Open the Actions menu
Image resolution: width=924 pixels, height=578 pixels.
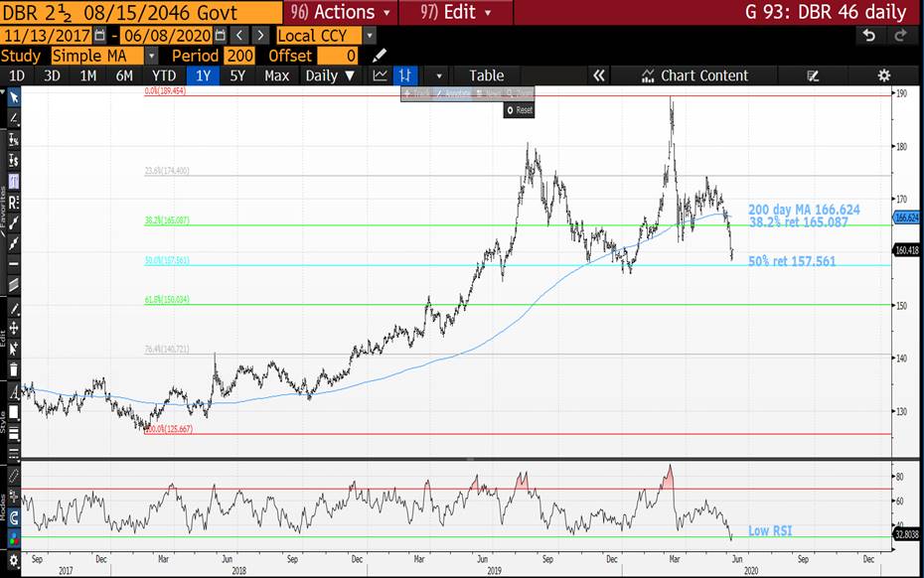pyautogui.click(x=340, y=12)
